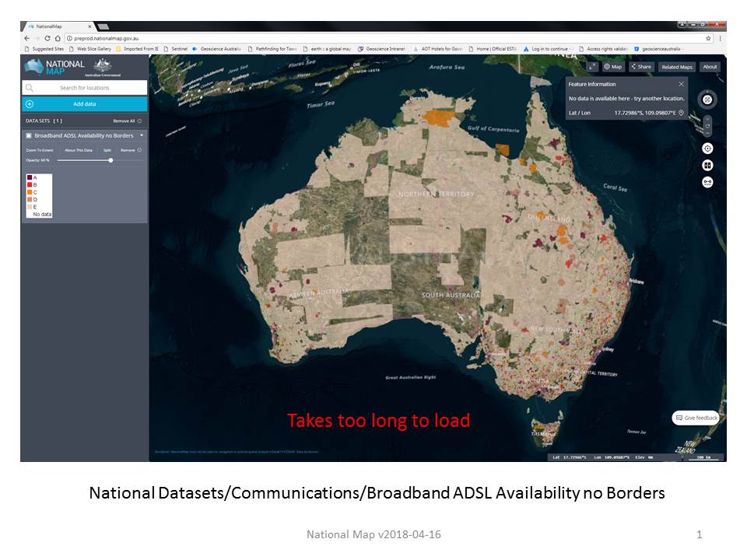This screenshot has width=747, height=560.
Task: Open the Share menu
Action: (x=641, y=67)
